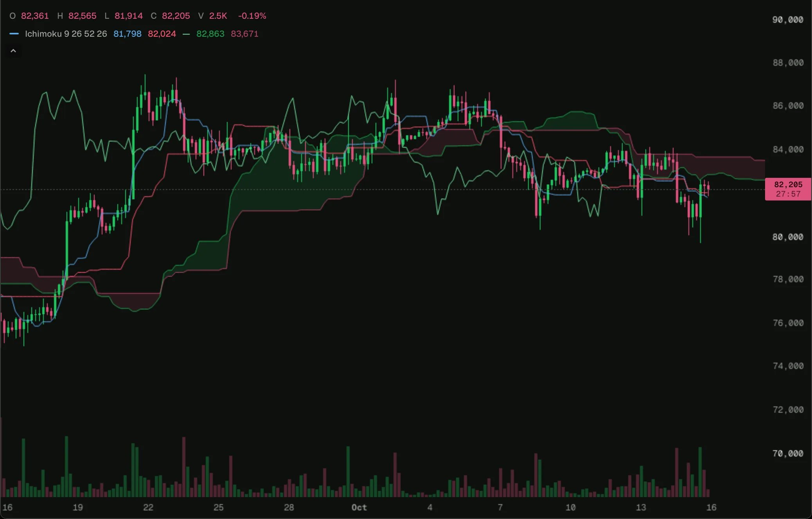Click the 7 date label on time axis
The height and width of the screenshot is (519, 812).
tap(500, 507)
